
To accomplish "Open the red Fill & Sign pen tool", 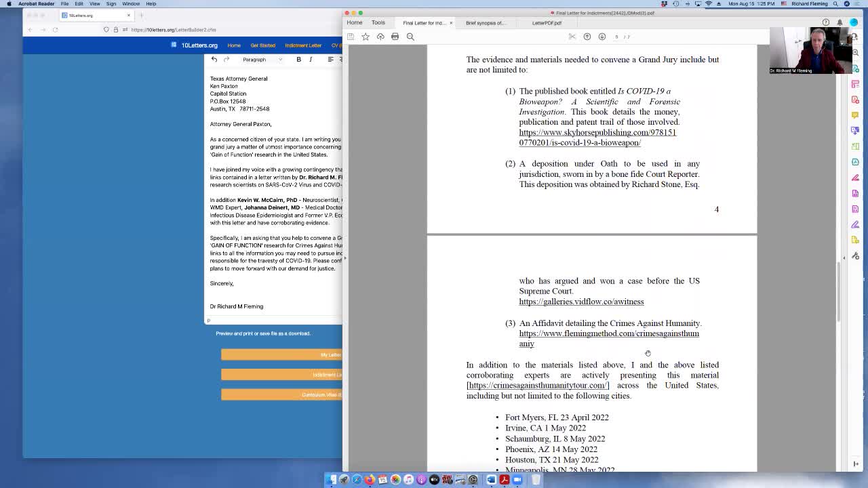I will (x=855, y=178).
